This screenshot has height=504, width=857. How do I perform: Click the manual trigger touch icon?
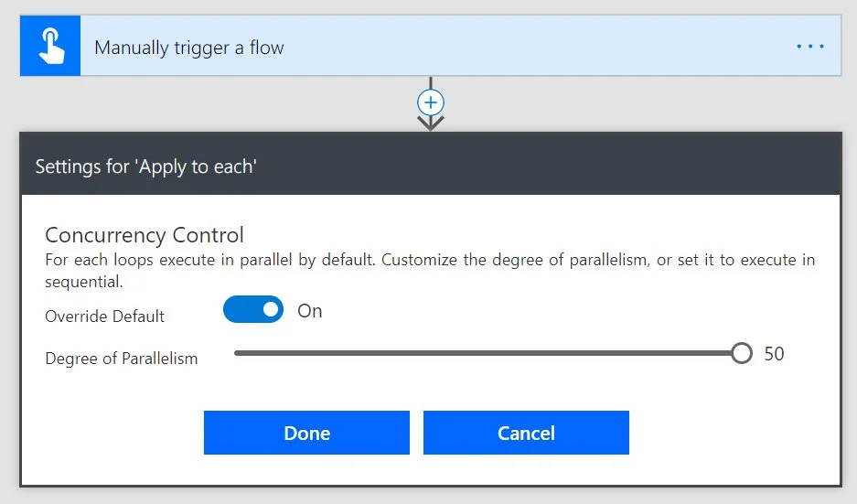coord(50,46)
